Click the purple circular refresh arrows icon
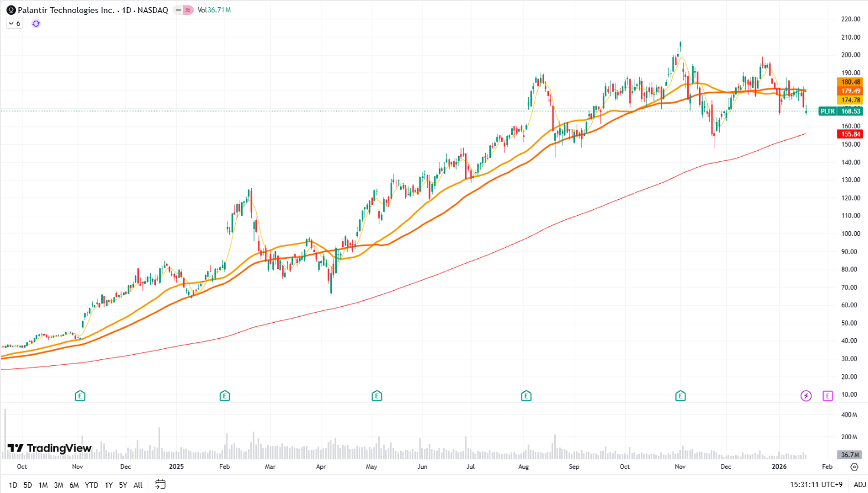Screen dimensions: 868x493 click(36, 24)
